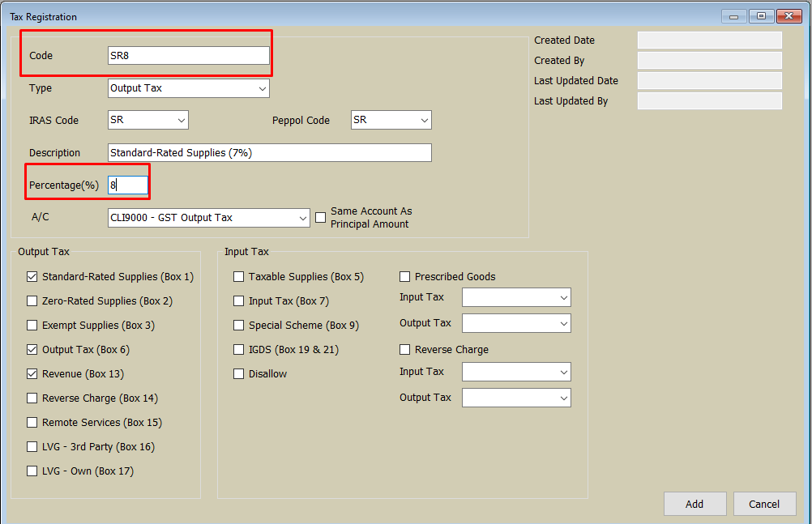Open Input Tax dropdown under Prescribed Goods
812x524 pixels.
(516, 298)
